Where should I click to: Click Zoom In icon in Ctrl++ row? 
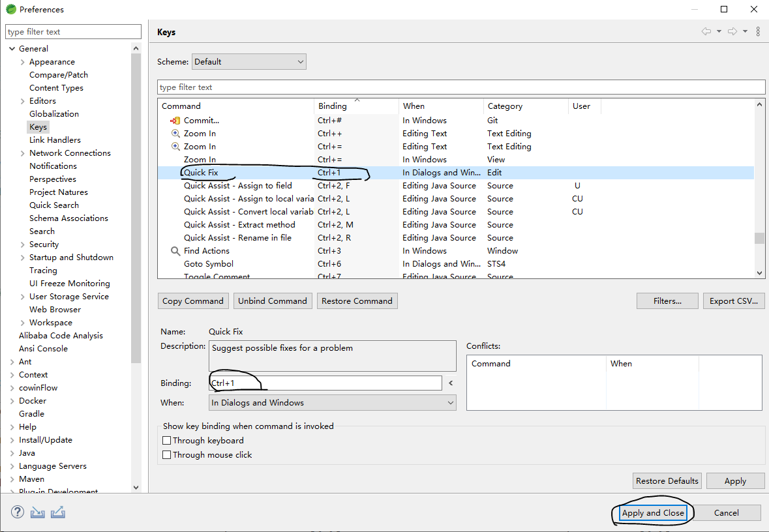(x=175, y=134)
